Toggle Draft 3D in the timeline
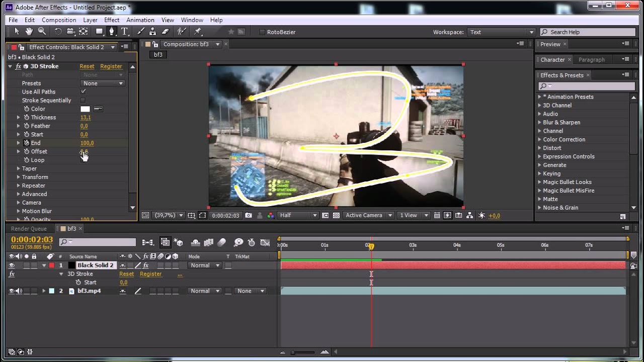This screenshot has width=644, height=362. point(178,242)
